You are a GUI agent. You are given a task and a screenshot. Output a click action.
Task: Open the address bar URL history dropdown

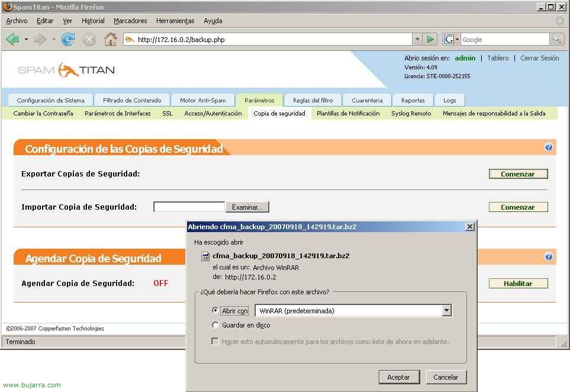[417, 40]
